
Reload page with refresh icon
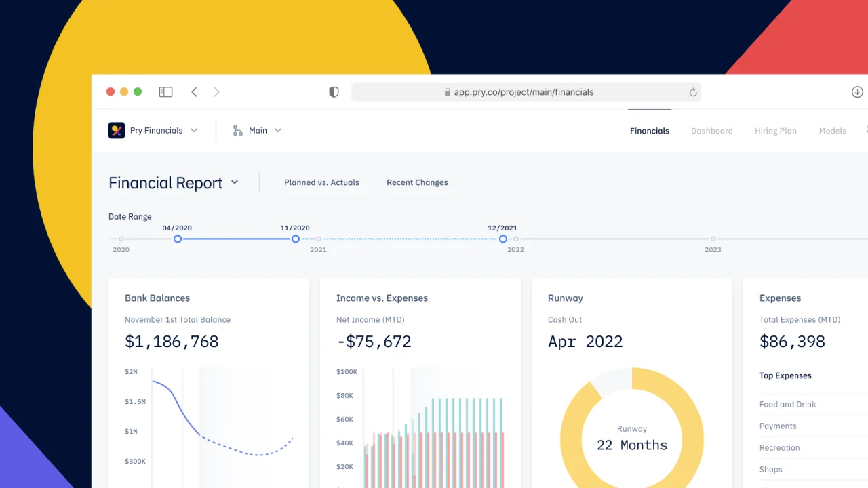click(x=692, y=92)
